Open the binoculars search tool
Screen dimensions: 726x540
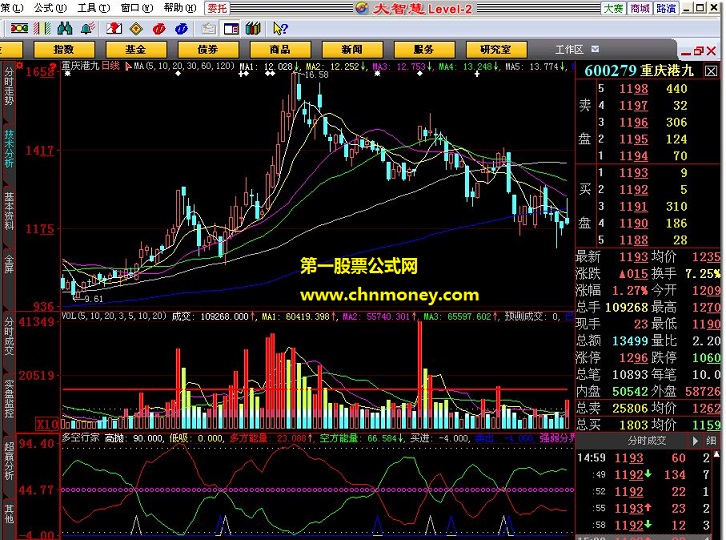pos(64,29)
